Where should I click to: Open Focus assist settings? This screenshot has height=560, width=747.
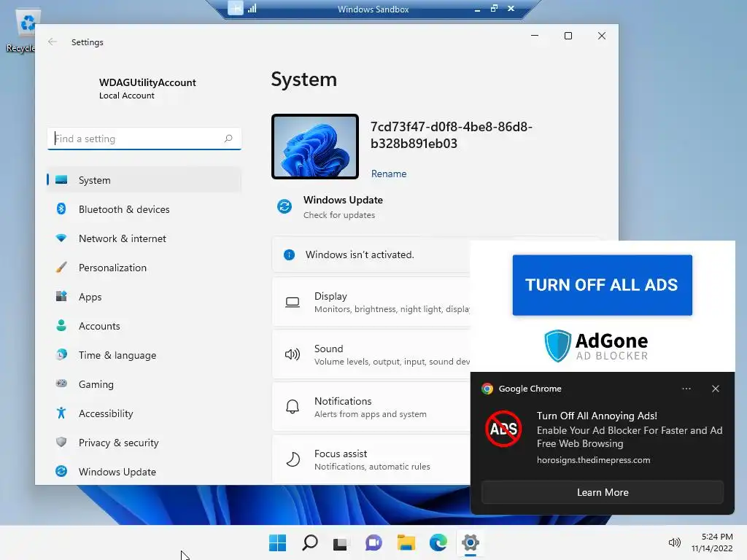click(x=371, y=459)
